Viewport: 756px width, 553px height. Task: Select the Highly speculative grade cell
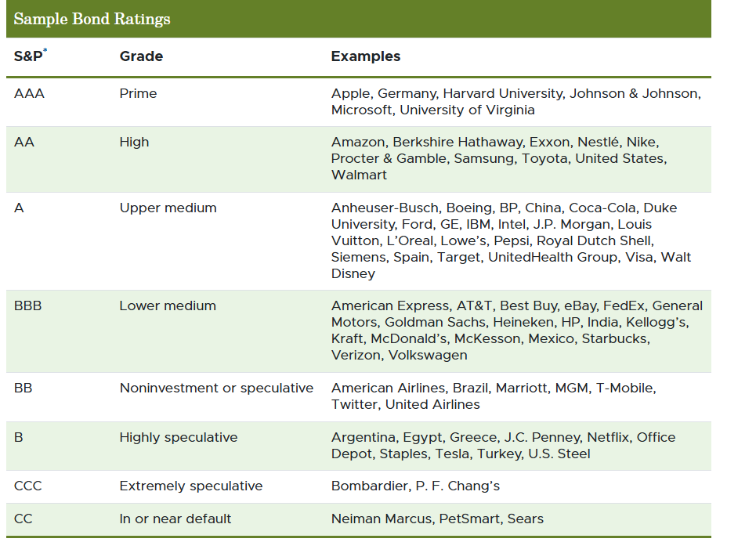(x=178, y=437)
